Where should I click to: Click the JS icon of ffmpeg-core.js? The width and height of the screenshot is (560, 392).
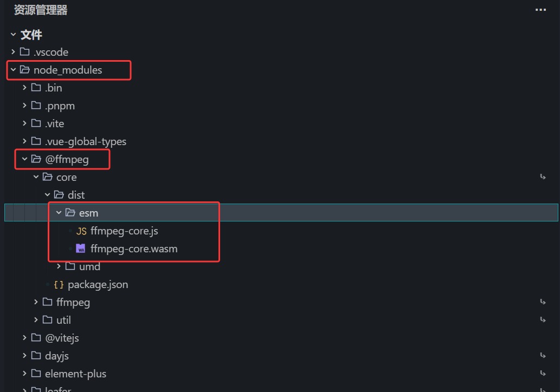click(x=80, y=231)
